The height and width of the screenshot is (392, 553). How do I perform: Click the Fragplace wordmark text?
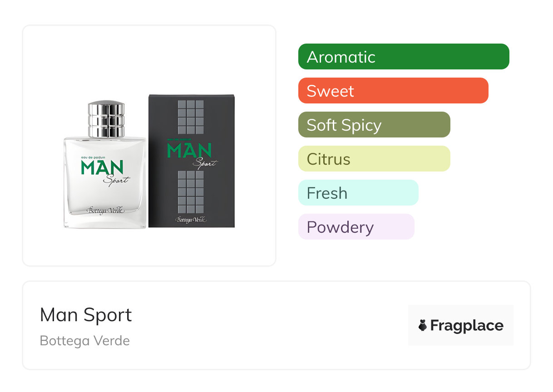click(x=467, y=326)
